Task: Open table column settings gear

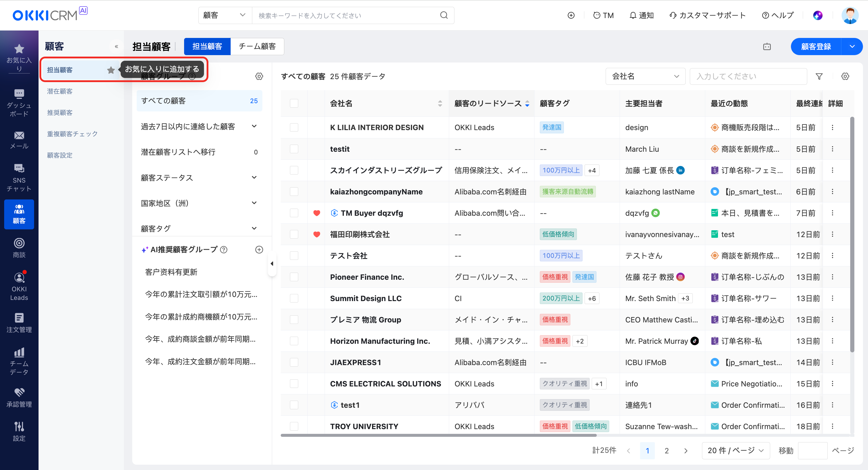Action: [845, 76]
